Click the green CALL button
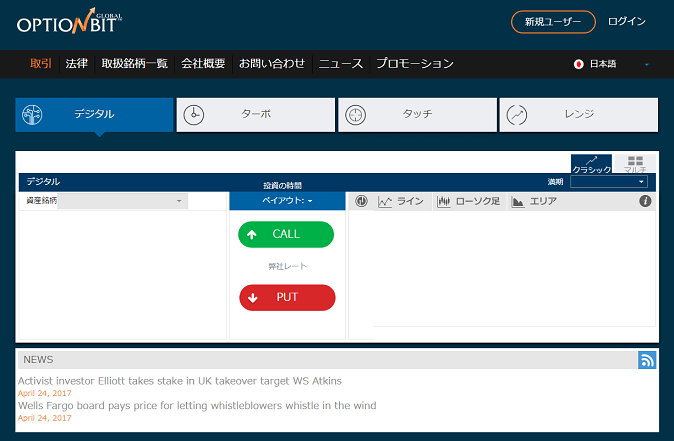This screenshot has width=674, height=441. click(286, 234)
